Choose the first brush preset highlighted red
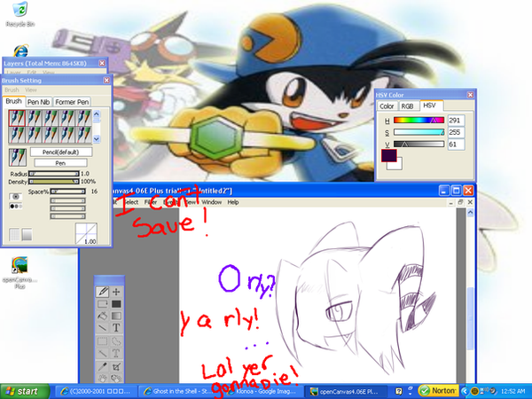The image size is (532, 399). pos(17,118)
